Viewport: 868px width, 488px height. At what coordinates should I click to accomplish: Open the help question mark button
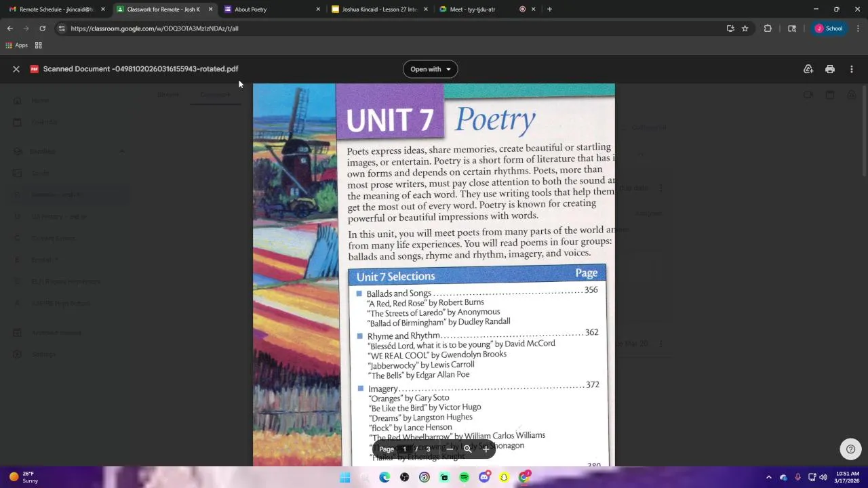coord(850,449)
